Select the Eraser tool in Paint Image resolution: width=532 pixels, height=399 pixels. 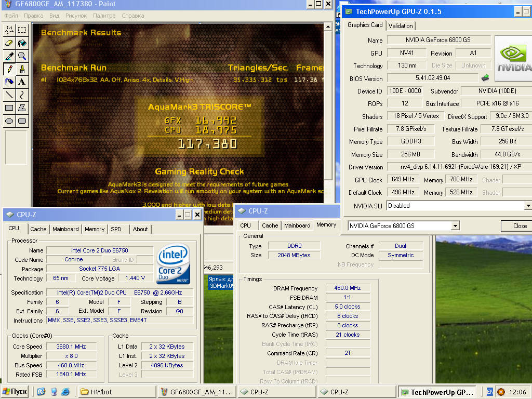(x=9, y=43)
